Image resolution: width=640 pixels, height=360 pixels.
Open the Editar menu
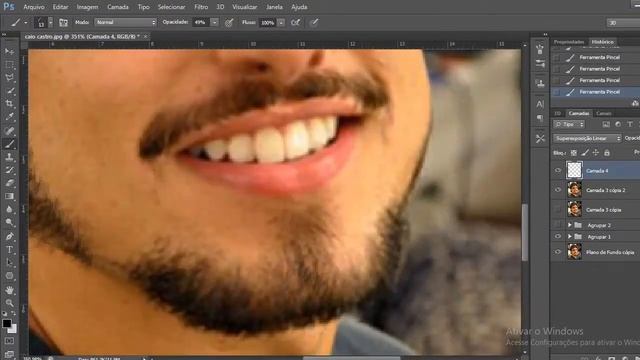click(60, 7)
